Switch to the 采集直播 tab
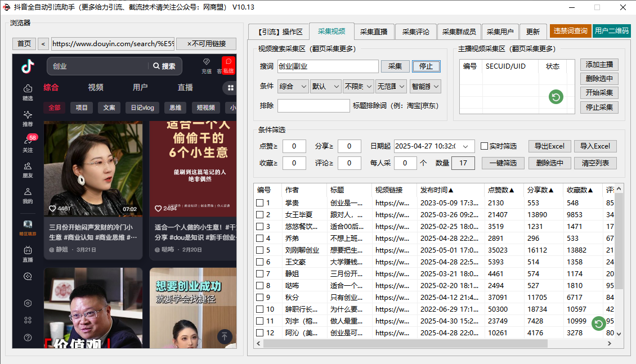The width and height of the screenshot is (636, 364). (x=374, y=32)
